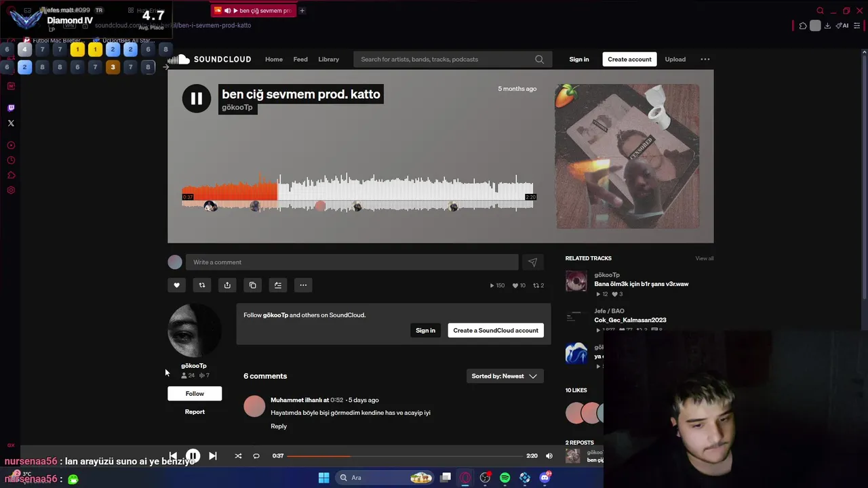Mute volume with the speaker icon
This screenshot has width=868, height=488.
click(x=549, y=456)
